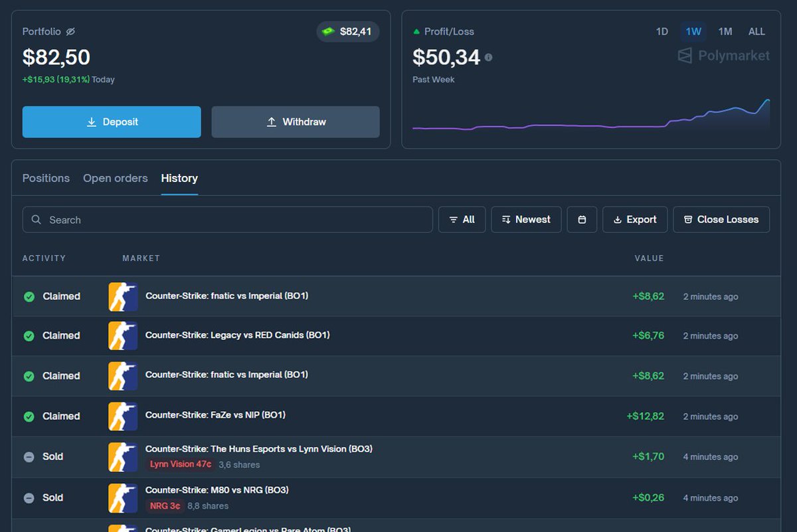Click the magnifier icon in the search bar
797x532 pixels.
click(37, 219)
